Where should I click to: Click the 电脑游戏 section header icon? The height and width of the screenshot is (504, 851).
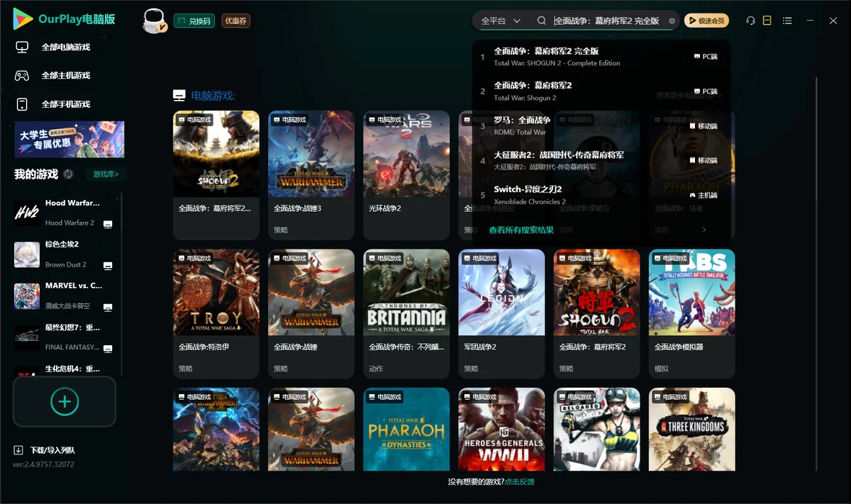coord(179,96)
